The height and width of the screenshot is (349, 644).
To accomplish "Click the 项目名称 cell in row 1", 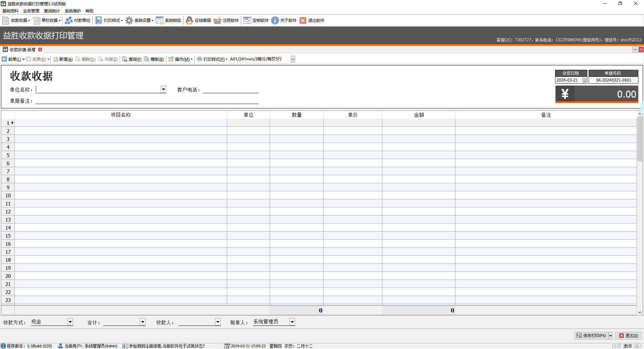I will (x=121, y=123).
